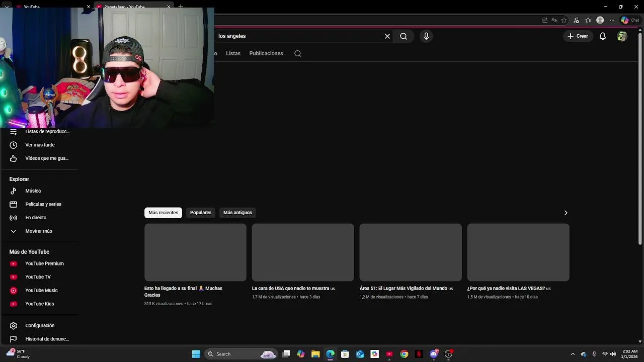Image resolution: width=644 pixels, height=362 pixels.
Task: Open Outlook on taskbar
Action: pos(360,354)
